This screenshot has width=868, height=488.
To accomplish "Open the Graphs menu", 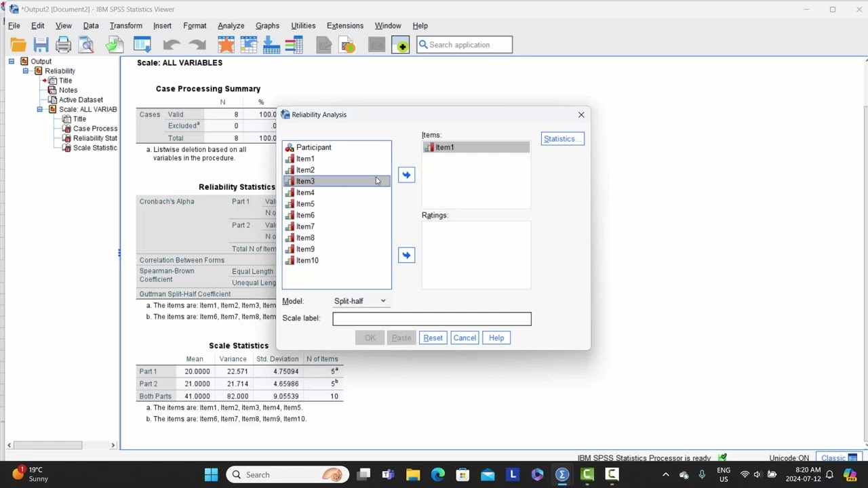I will (x=267, y=26).
